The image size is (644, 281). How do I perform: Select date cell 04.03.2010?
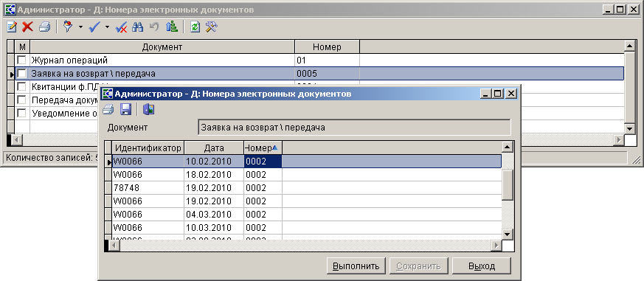tap(214, 215)
